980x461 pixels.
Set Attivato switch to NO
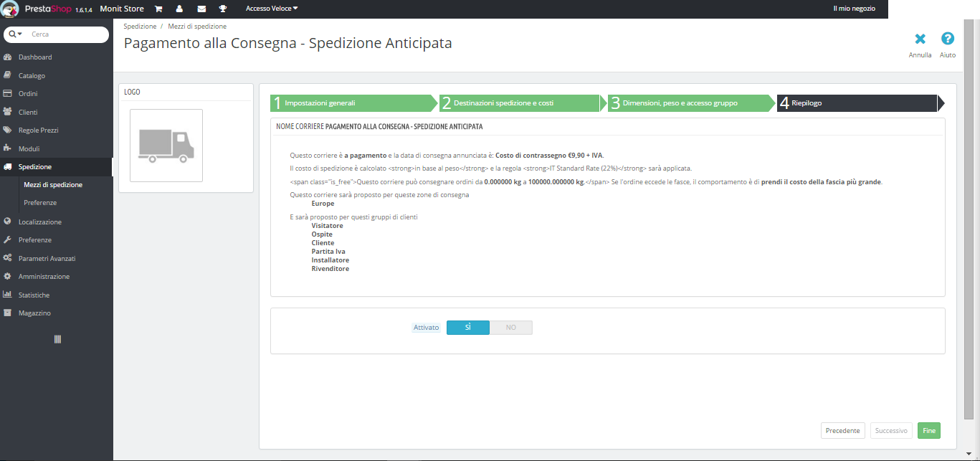[x=511, y=328]
